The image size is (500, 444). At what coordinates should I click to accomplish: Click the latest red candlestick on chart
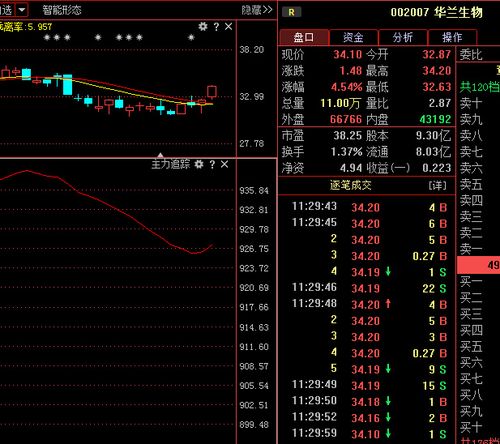tap(212, 91)
